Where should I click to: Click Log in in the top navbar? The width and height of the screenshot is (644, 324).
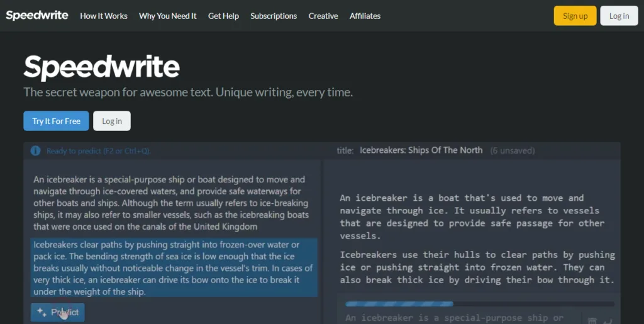(619, 16)
